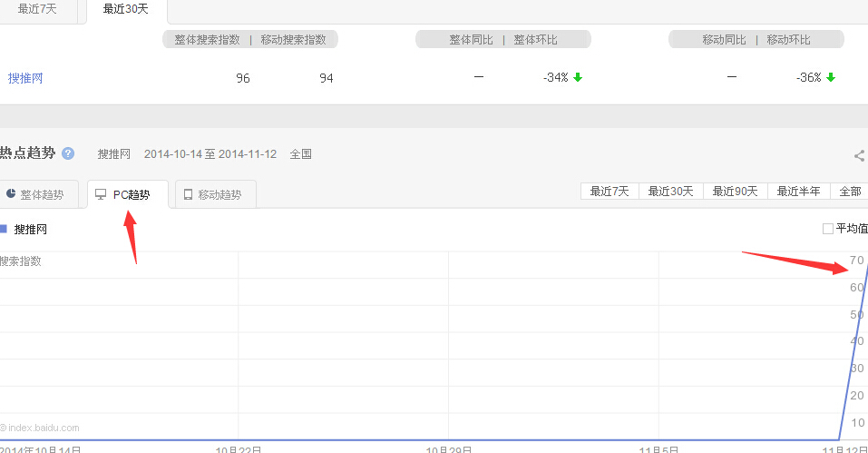Set chart range to 最近90天
This screenshot has width=868, height=453.
pyautogui.click(x=736, y=191)
